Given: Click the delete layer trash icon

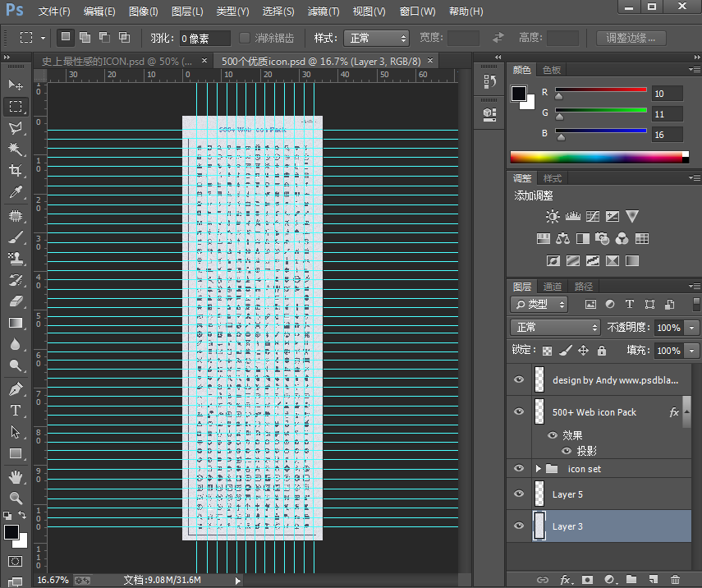Looking at the screenshot, I should 675,580.
